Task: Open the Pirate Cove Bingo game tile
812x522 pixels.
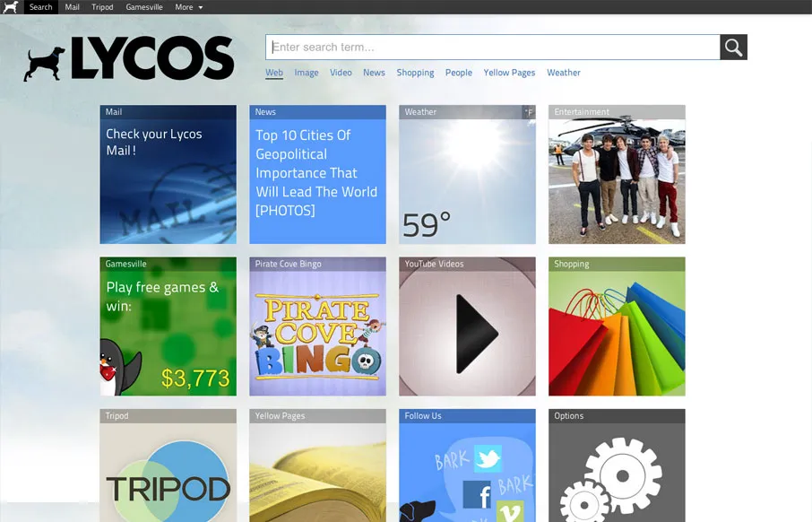Action: pyautogui.click(x=317, y=326)
